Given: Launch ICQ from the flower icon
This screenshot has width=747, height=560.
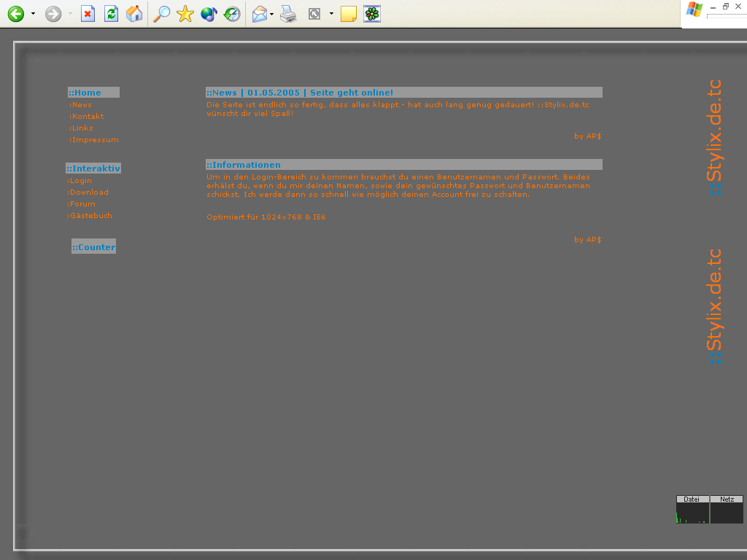Looking at the screenshot, I should click(x=372, y=14).
